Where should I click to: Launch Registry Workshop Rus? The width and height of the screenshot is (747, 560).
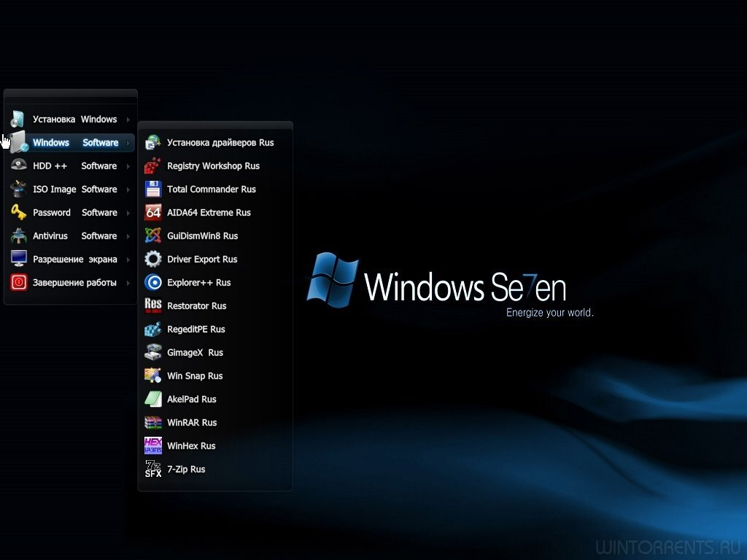215,166
